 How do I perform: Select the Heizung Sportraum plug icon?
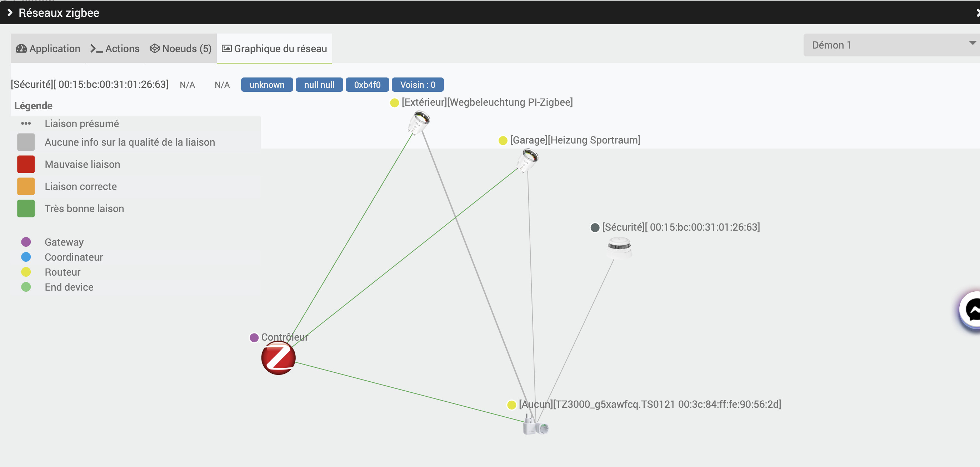(x=527, y=160)
